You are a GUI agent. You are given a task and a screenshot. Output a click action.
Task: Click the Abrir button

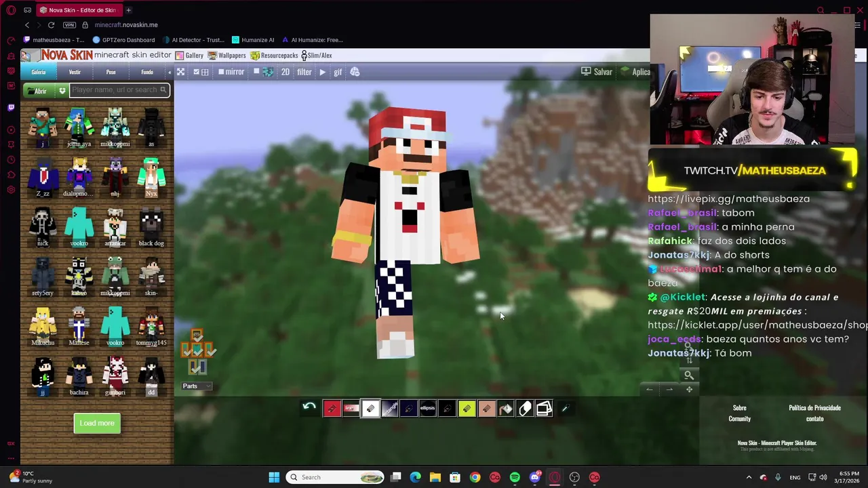click(40, 91)
